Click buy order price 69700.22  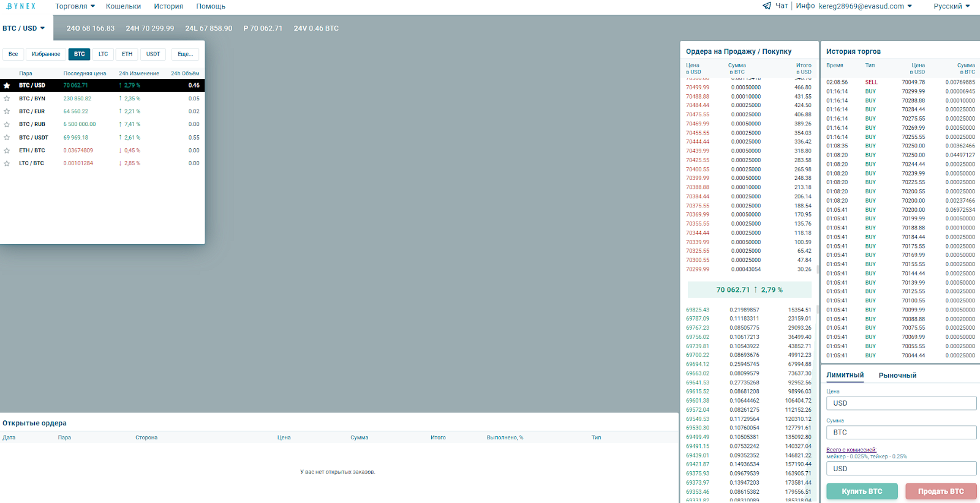698,356
